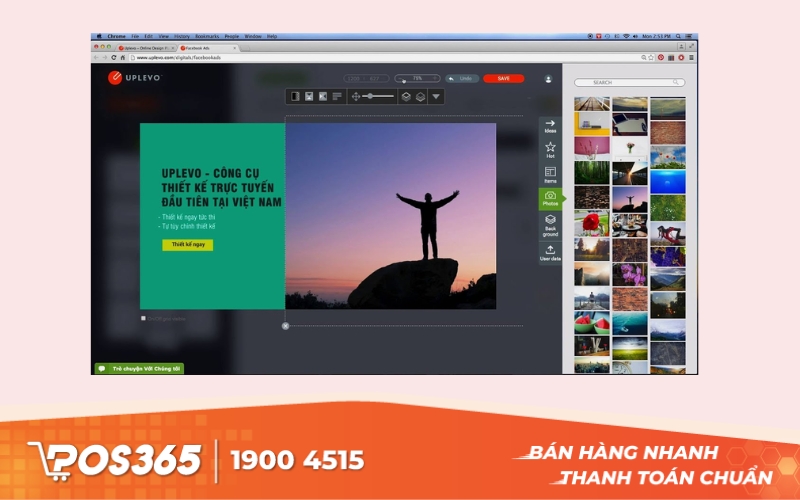Click the move arrows icon
800x500 pixels.
pyautogui.click(x=356, y=96)
